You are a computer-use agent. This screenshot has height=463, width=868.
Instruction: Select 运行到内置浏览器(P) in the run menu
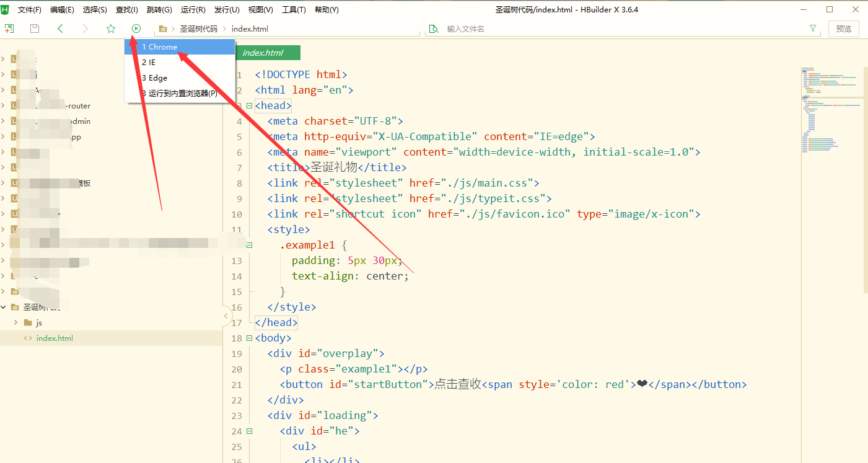coord(180,93)
